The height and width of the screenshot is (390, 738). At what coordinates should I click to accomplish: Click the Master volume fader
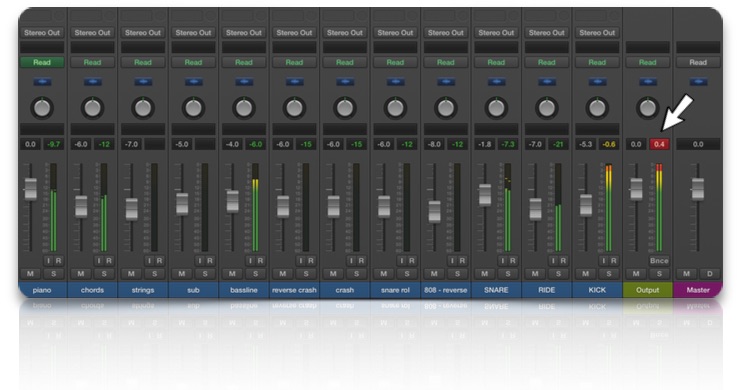(x=698, y=189)
